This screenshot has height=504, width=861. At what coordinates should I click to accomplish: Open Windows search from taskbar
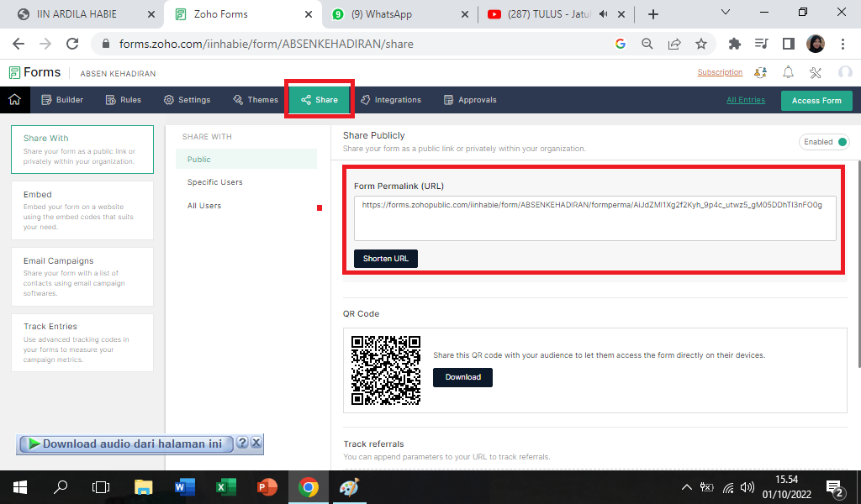pos(61,487)
